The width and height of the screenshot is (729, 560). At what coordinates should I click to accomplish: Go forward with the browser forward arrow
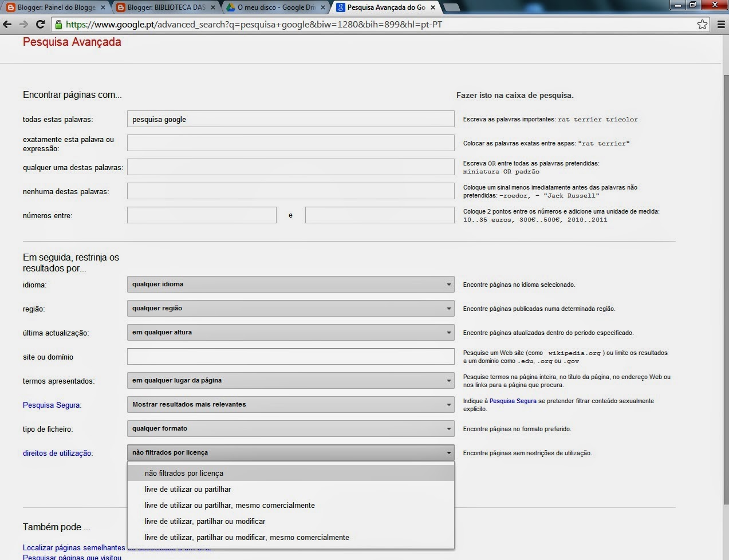tap(23, 25)
